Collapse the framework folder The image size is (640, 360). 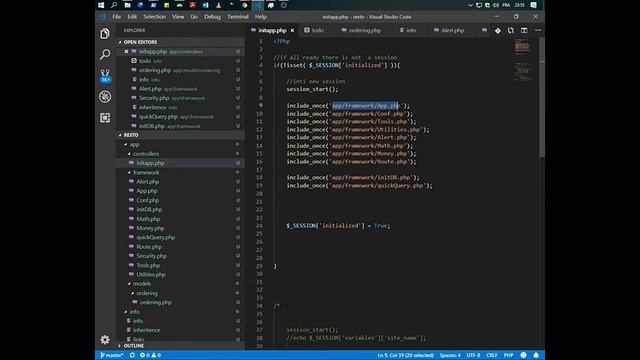point(146,173)
